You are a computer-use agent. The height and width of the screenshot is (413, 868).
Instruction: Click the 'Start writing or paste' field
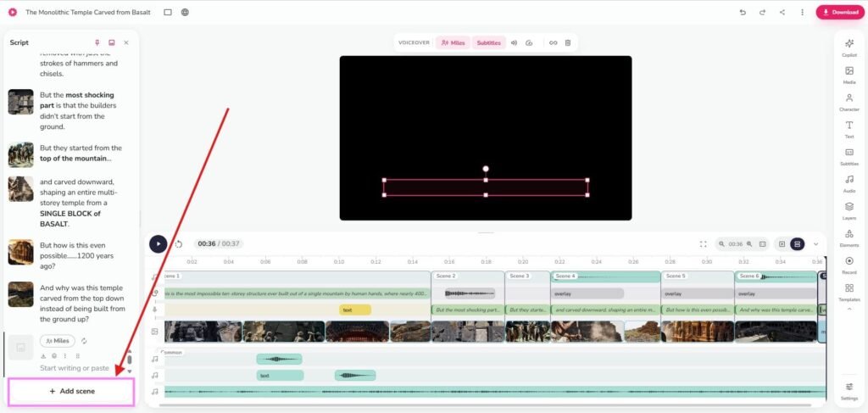point(75,368)
